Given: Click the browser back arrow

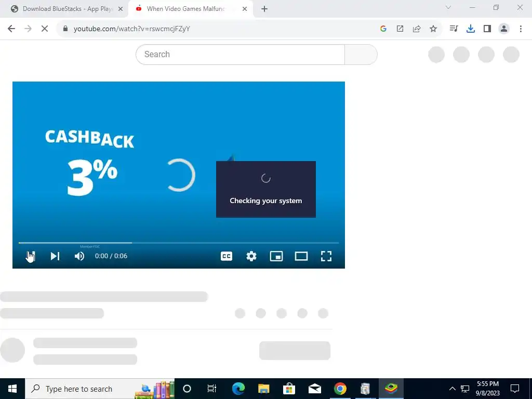Looking at the screenshot, I should click(x=11, y=29).
